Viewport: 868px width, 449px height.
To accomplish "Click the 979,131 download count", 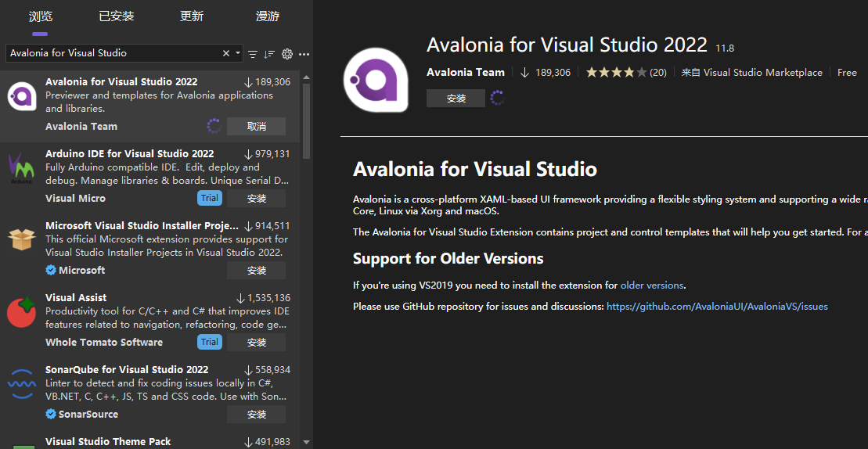I will click(x=272, y=154).
